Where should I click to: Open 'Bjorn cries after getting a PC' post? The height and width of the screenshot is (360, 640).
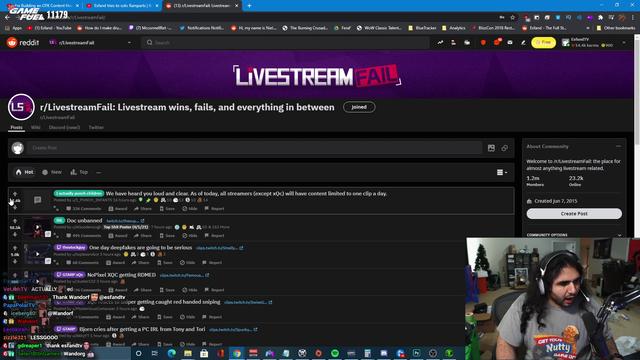[x=142, y=329]
